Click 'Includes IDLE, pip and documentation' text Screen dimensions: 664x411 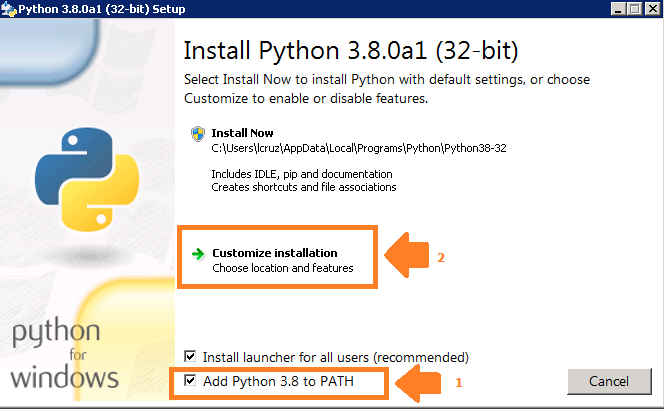coord(302,174)
